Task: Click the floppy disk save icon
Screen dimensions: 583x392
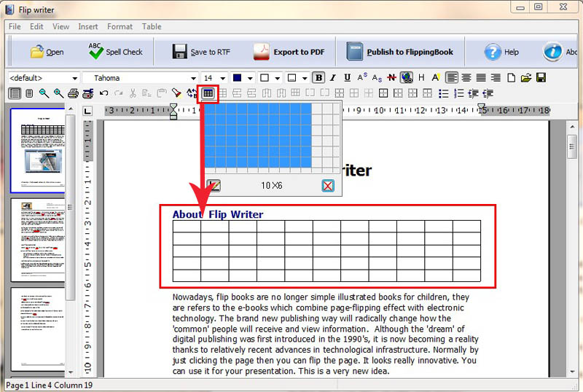Action: (x=541, y=78)
